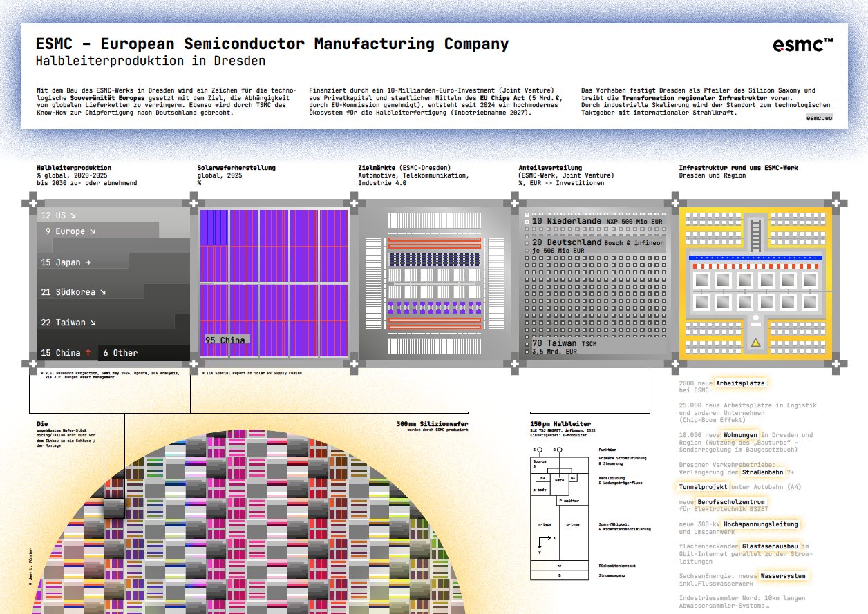Screen dimensions: 868x614
Task: Click the blue dotted bar in infrastructure map
Action: pyautogui.click(x=756, y=258)
